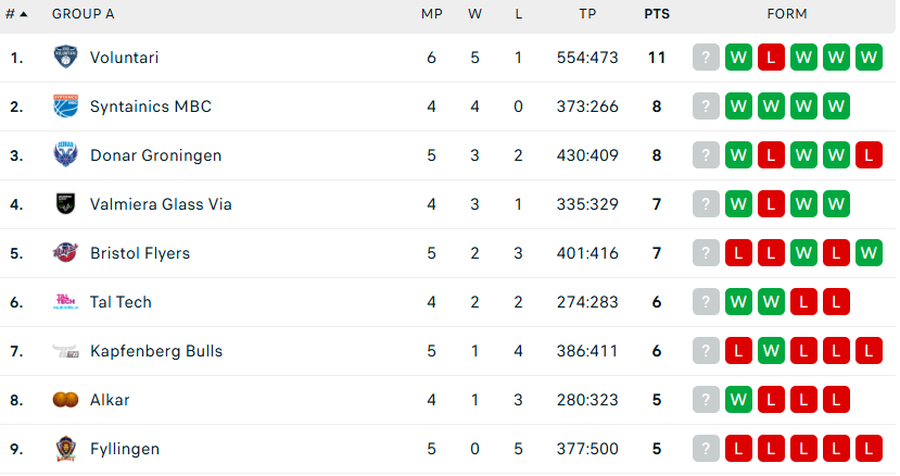Click the Kapfenberg Bulls team logo

tap(65, 351)
